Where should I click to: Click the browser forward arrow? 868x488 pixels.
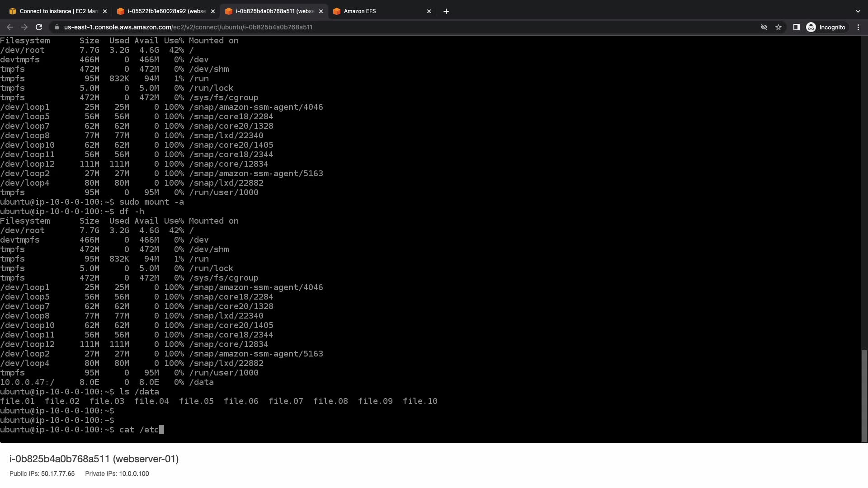pyautogui.click(x=24, y=27)
